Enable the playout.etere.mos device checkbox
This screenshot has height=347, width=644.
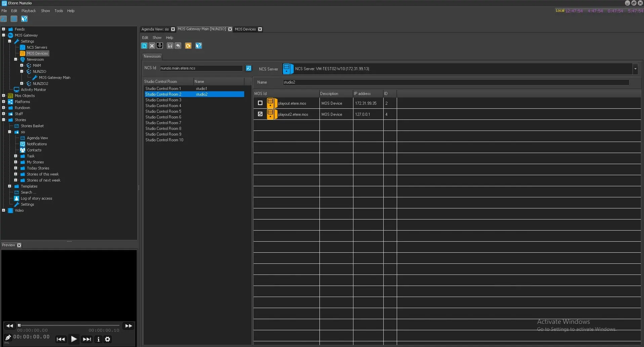coord(260,103)
